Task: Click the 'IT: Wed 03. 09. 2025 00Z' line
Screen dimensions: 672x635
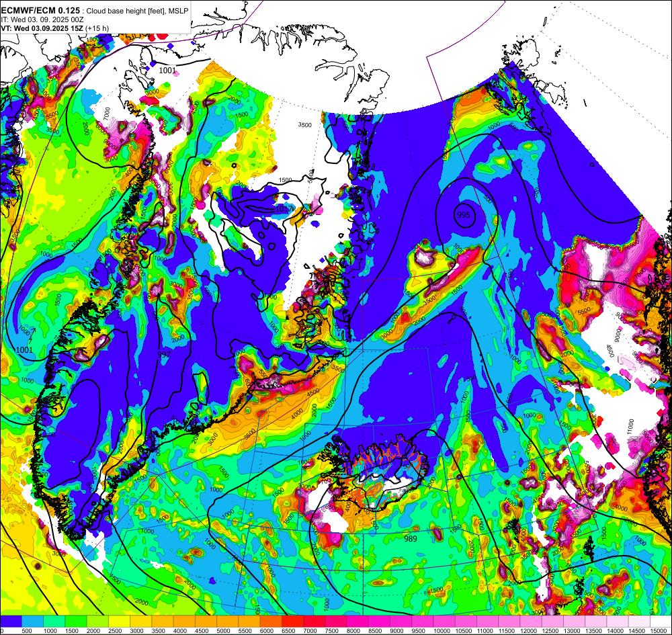Action: coord(42,19)
